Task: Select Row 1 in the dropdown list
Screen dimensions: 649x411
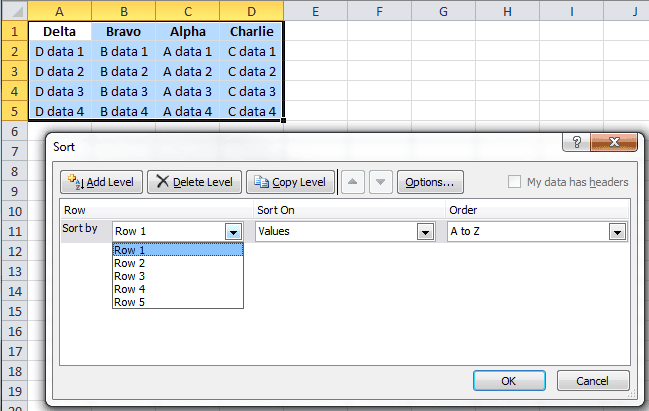Action: pyautogui.click(x=178, y=250)
